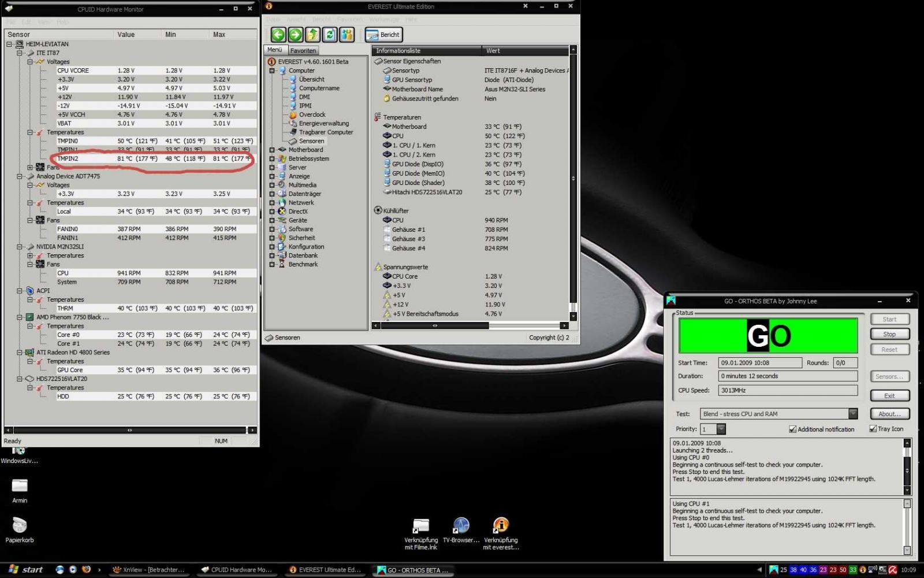The image size is (924, 578).
Task: Click the Bericht report button
Action: point(383,35)
